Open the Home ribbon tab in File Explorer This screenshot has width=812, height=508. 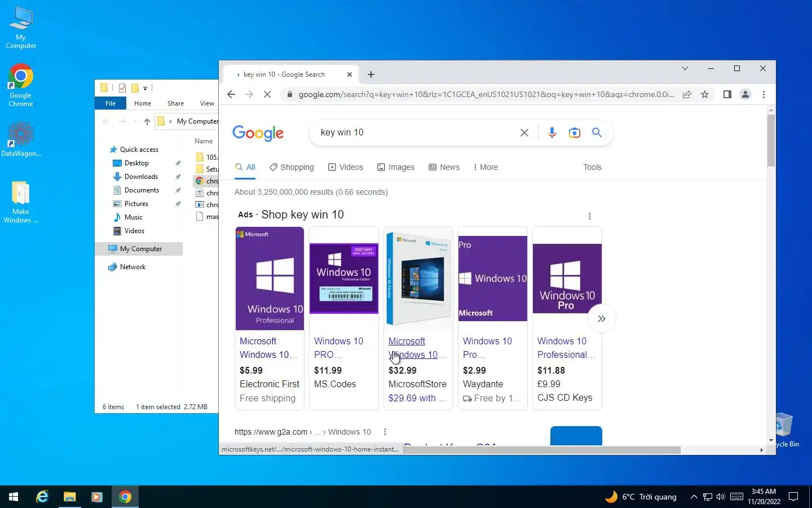pos(143,103)
